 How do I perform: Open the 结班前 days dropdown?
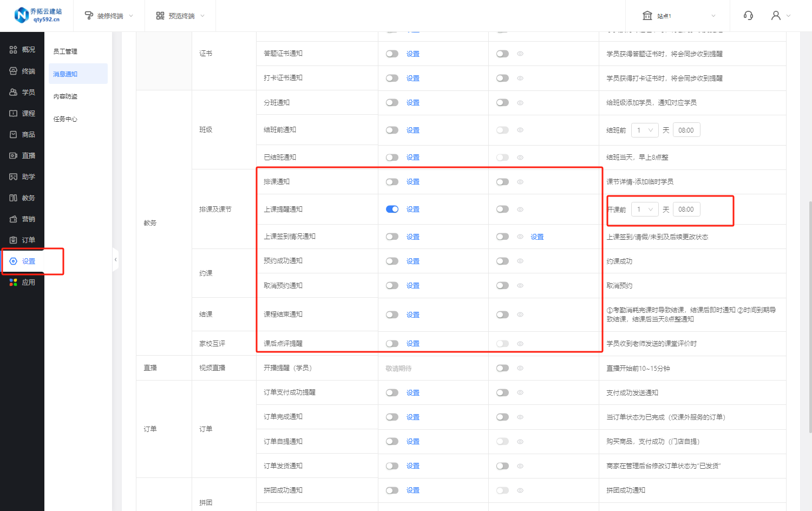645,130
